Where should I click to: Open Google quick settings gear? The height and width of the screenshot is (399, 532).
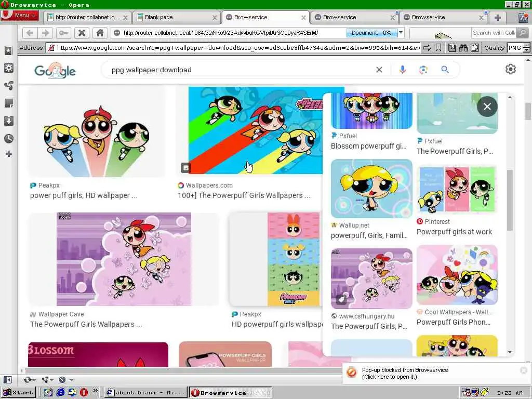pos(510,69)
